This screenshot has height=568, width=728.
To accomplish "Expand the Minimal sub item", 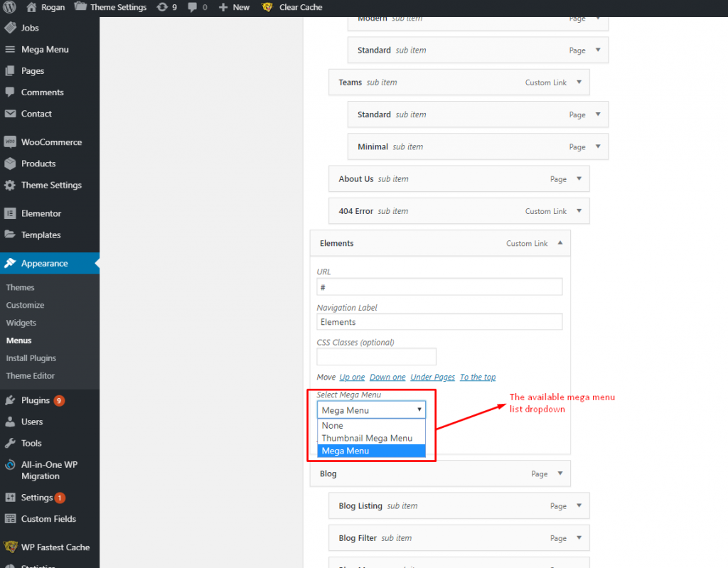I will (598, 146).
